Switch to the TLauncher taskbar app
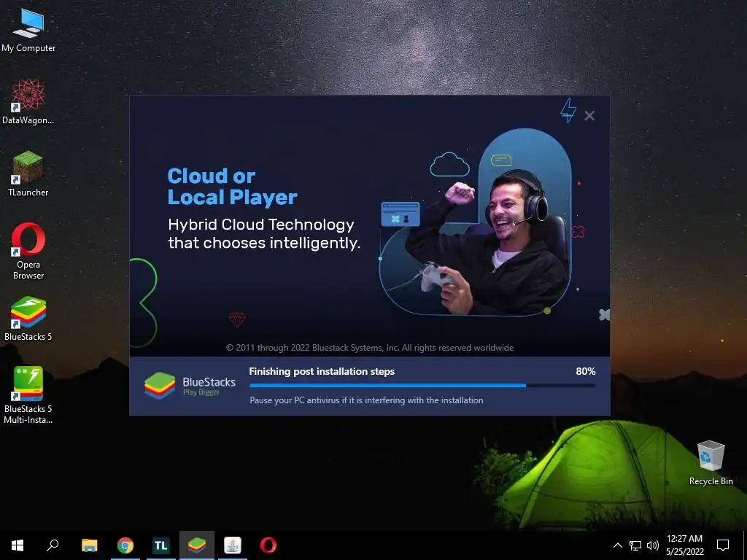Viewport: 747px width, 560px height. 161,545
